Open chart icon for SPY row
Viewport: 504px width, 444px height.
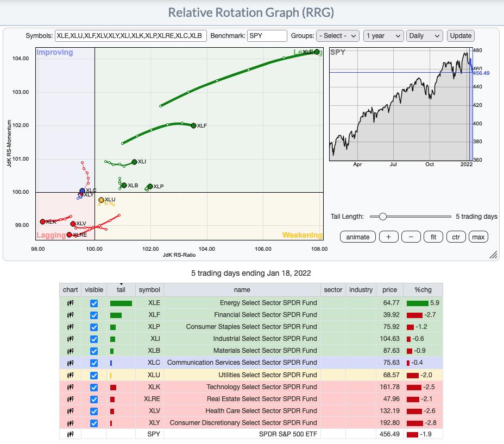point(71,434)
